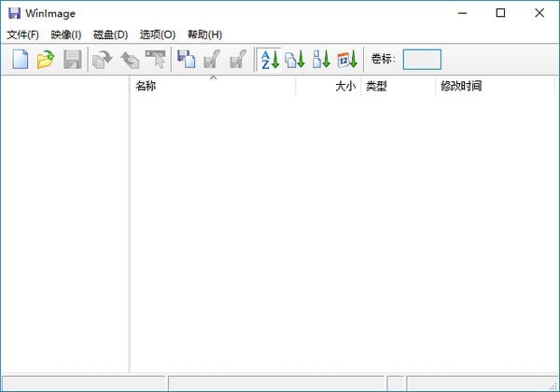Open the 文件(F) menu
Screen dimensions: 560x392
point(22,35)
